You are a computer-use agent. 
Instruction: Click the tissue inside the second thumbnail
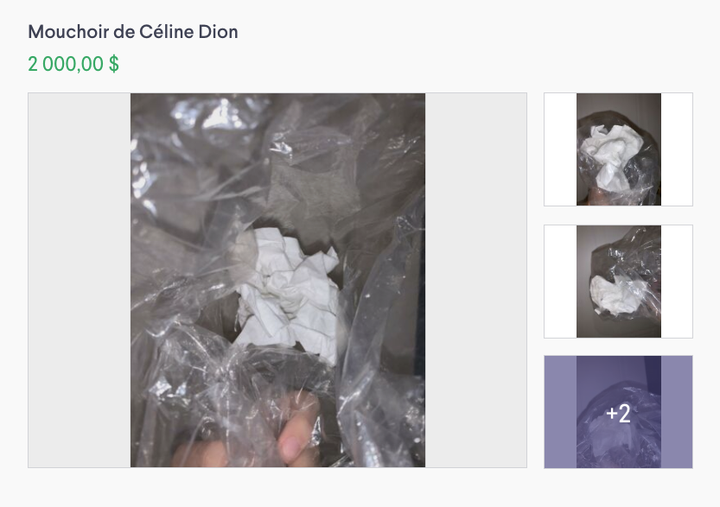(613, 295)
